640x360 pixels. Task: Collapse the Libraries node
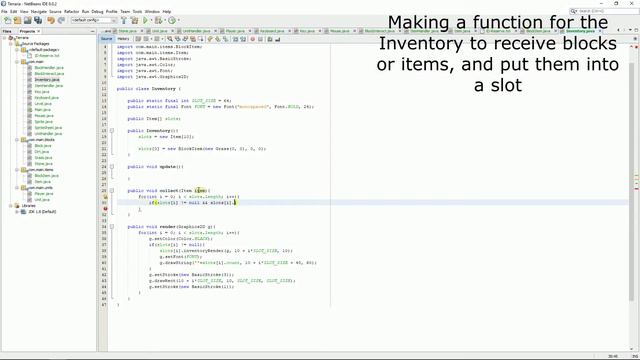[11, 206]
